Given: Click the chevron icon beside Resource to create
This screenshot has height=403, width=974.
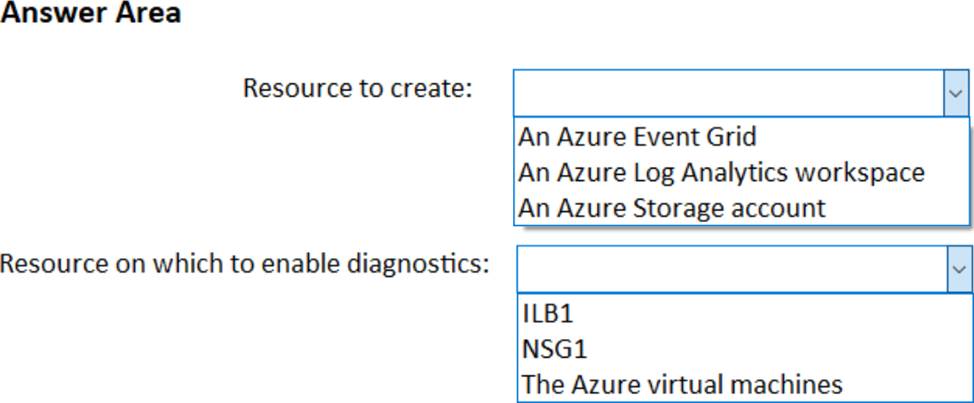Looking at the screenshot, I should point(956,93).
